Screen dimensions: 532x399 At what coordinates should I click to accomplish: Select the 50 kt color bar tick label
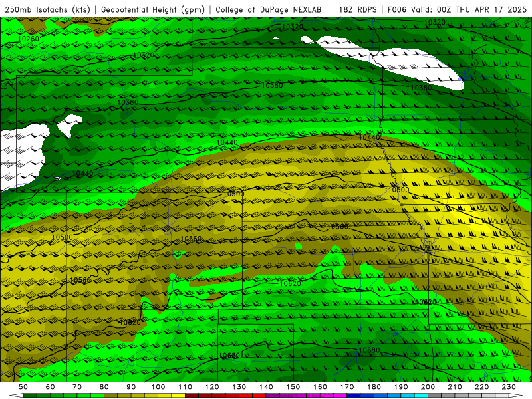tap(23, 387)
